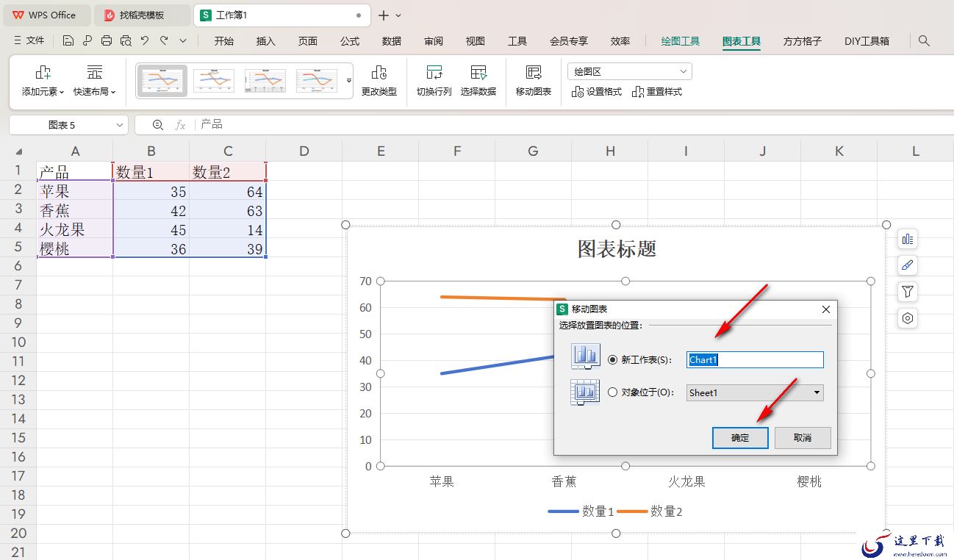Click the save icon in quick toolbar

68,41
